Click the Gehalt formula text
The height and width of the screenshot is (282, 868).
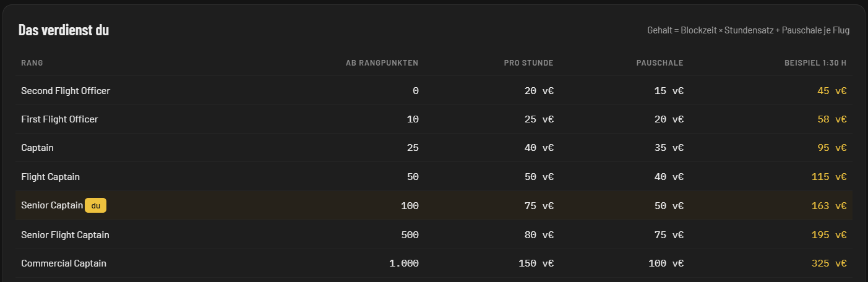(x=748, y=30)
